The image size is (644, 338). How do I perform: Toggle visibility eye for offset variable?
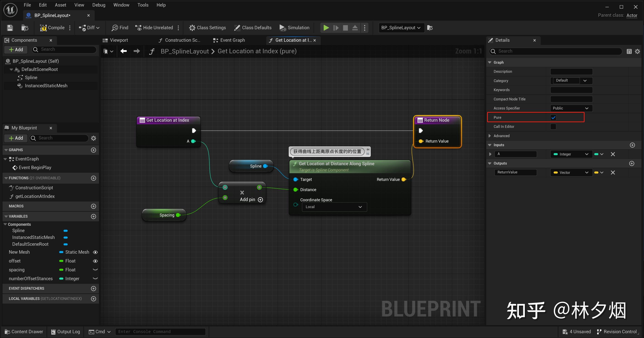[x=95, y=261]
